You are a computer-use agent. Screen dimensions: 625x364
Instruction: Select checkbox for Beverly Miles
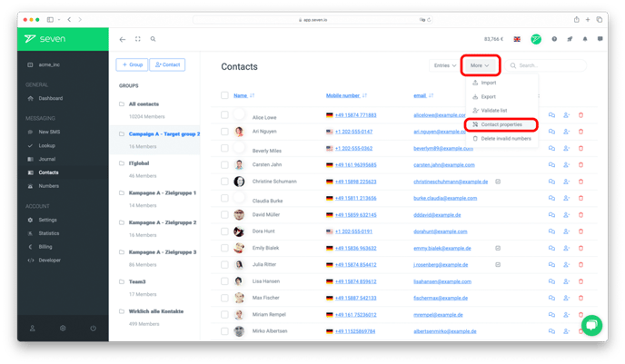click(x=224, y=148)
